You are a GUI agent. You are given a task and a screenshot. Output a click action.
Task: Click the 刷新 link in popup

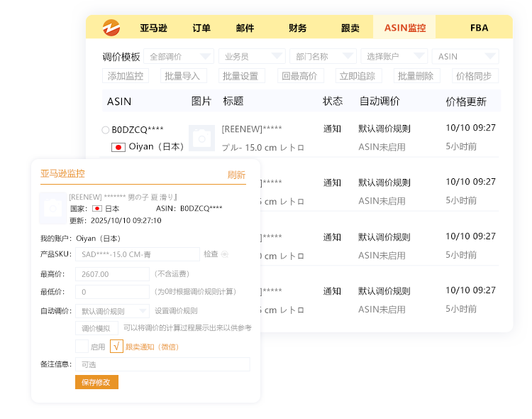236,175
